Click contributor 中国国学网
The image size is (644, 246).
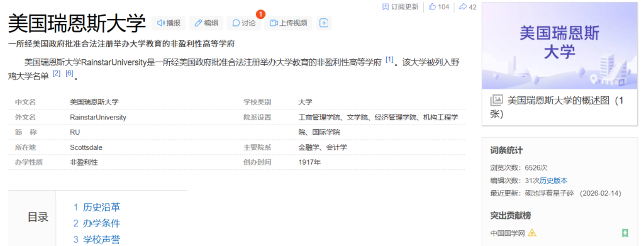tap(508, 233)
